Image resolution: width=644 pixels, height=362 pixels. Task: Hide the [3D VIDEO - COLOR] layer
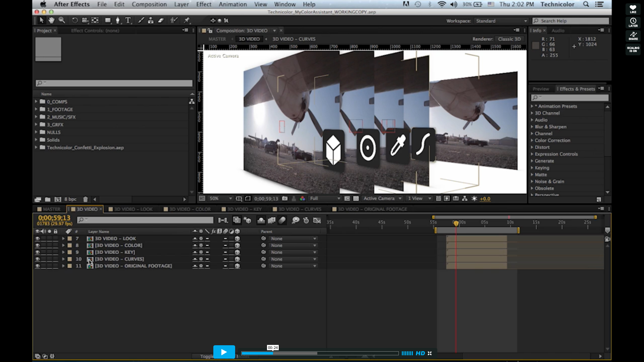pos(38,245)
